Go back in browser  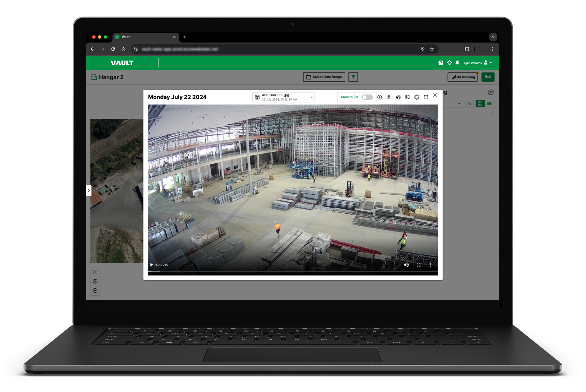[x=93, y=49]
